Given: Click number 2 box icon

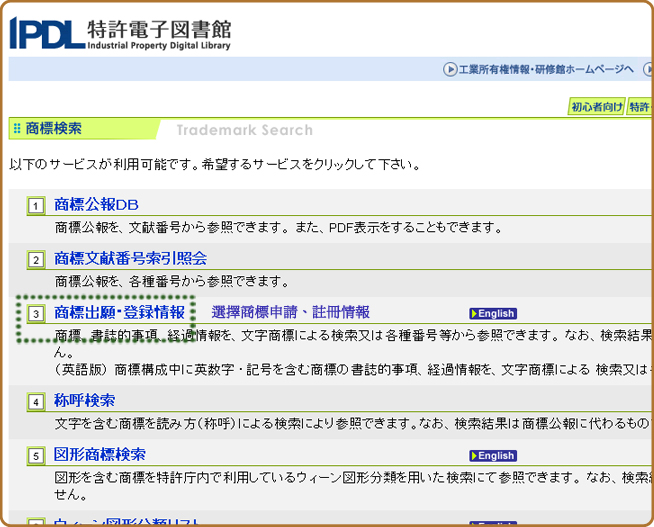Looking at the screenshot, I should (x=36, y=260).
